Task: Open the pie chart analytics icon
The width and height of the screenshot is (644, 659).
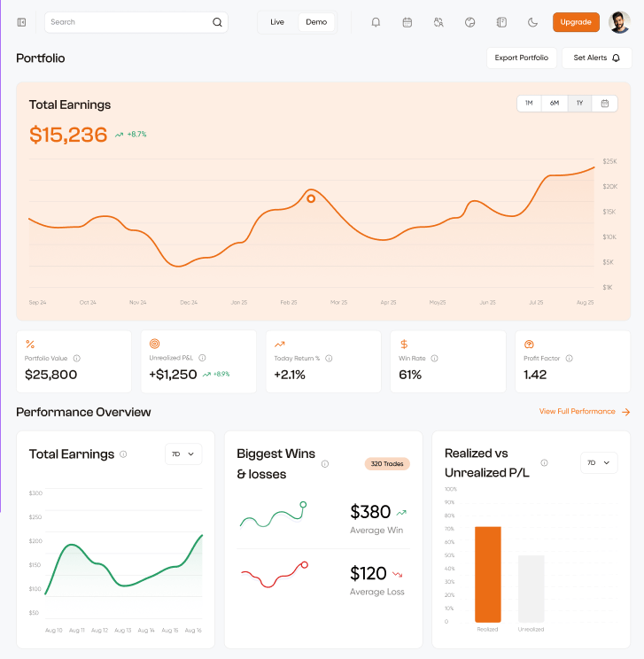Action: point(470,22)
